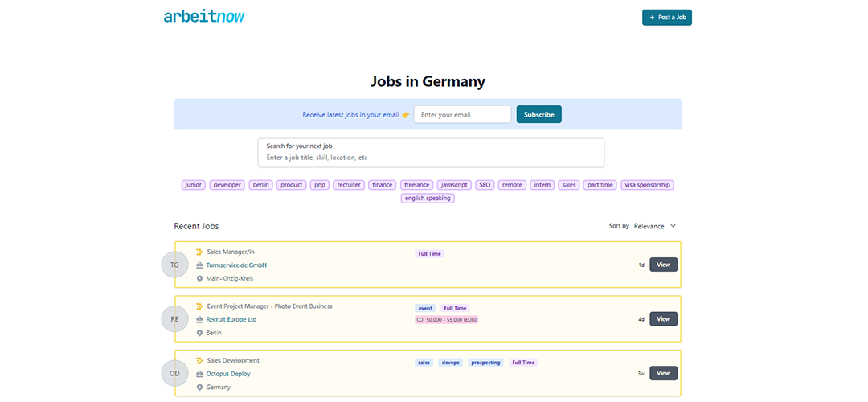868x402 pixels.
Task: Click the location pin beside Berlin
Action: [200, 333]
